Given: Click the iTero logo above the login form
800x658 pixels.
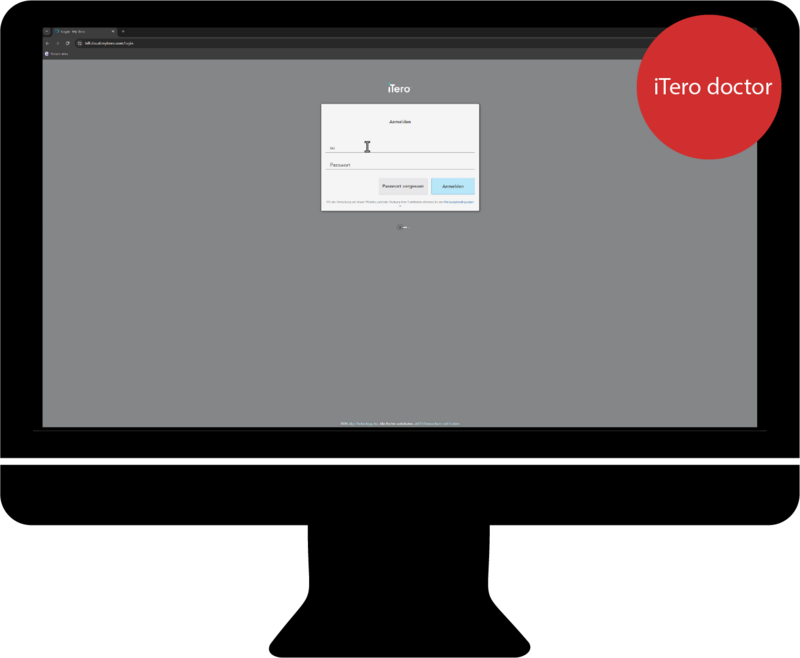Looking at the screenshot, I should tap(399, 88).
